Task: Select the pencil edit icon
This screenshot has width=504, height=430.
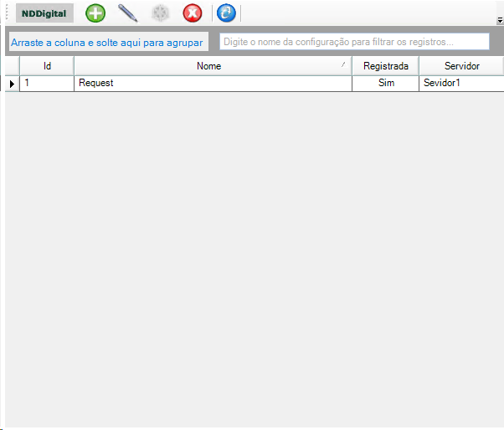Action: pyautogui.click(x=128, y=13)
